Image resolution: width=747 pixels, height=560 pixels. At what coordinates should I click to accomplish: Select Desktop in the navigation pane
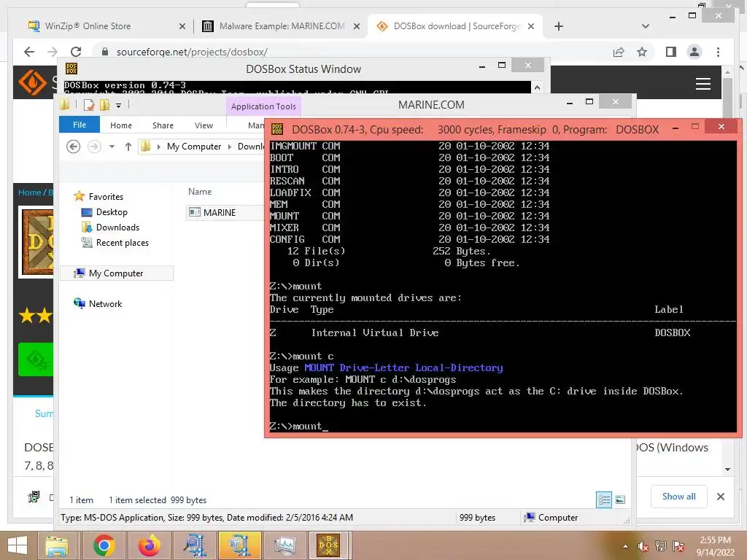coord(112,212)
